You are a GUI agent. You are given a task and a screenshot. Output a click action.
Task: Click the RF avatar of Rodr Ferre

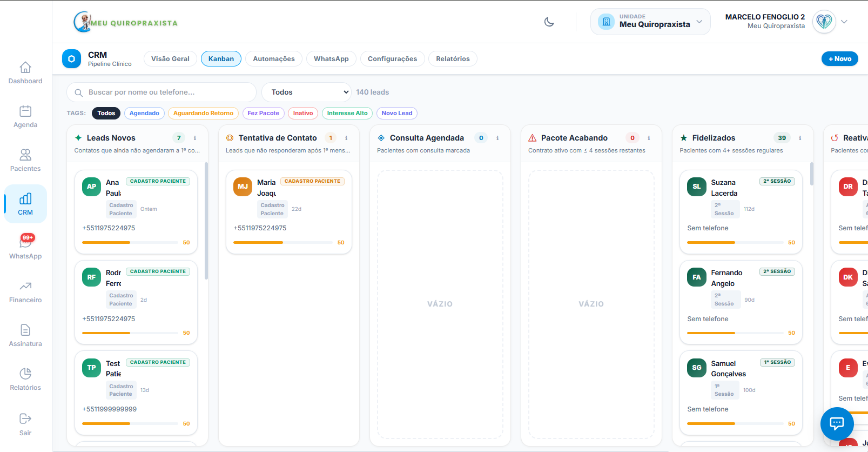(x=92, y=277)
